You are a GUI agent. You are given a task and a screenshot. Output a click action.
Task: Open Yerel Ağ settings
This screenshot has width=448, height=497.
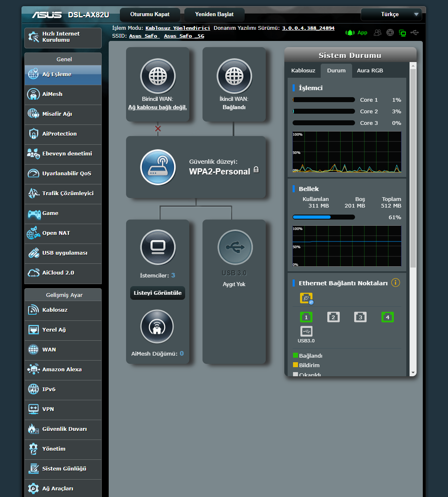[x=63, y=330]
